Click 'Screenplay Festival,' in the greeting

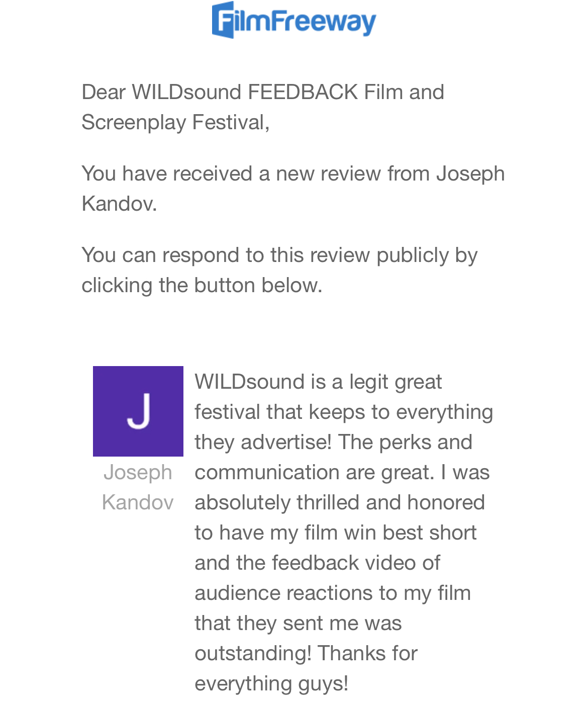coord(175,122)
